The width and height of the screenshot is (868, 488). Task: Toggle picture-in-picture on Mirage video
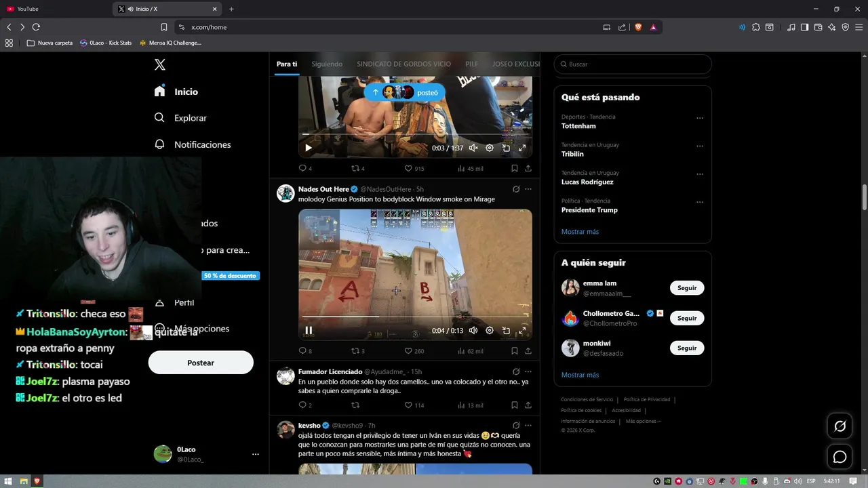pyautogui.click(x=506, y=331)
